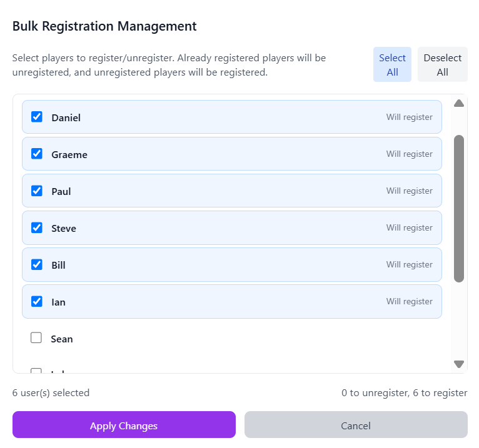Click Graeme's 'Will register' status label
Viewport: 479px width, 448px height.
click(409, 154)
